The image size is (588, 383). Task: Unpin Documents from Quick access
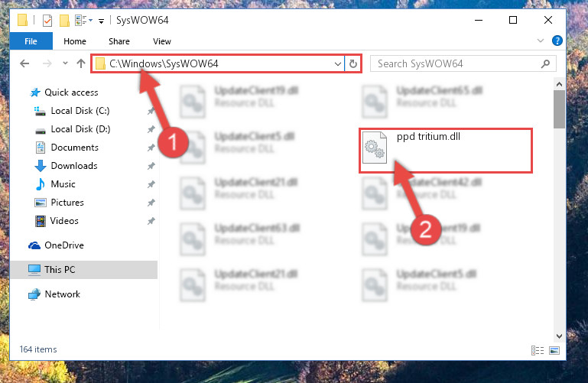pyautogui.click(x=151, y=148)
